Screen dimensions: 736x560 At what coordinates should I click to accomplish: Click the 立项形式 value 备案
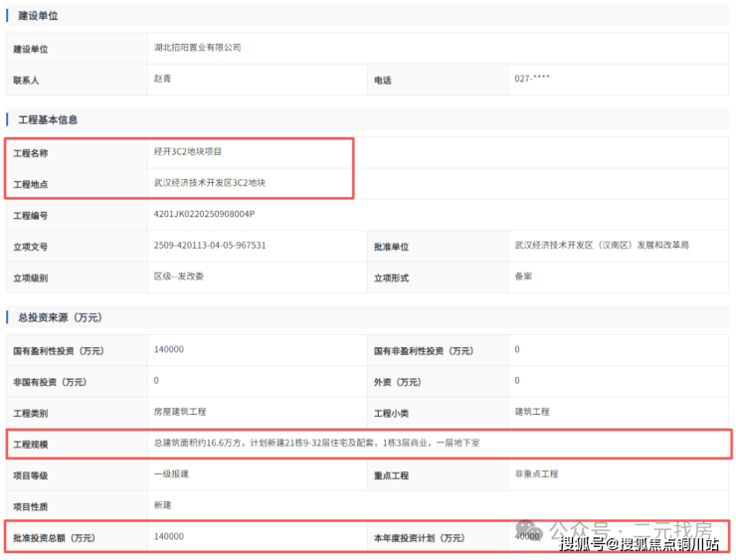point(523,276)
